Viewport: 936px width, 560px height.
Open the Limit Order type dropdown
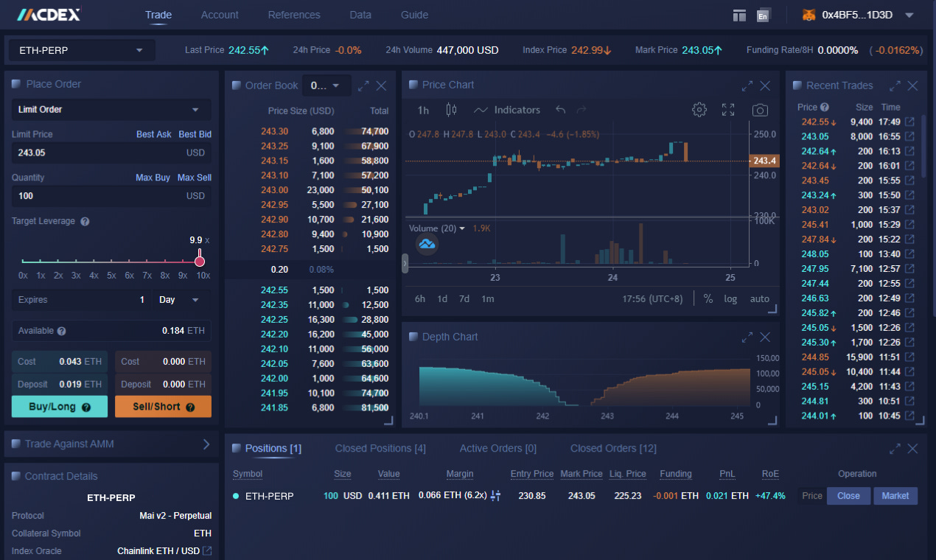pos(111,110)
